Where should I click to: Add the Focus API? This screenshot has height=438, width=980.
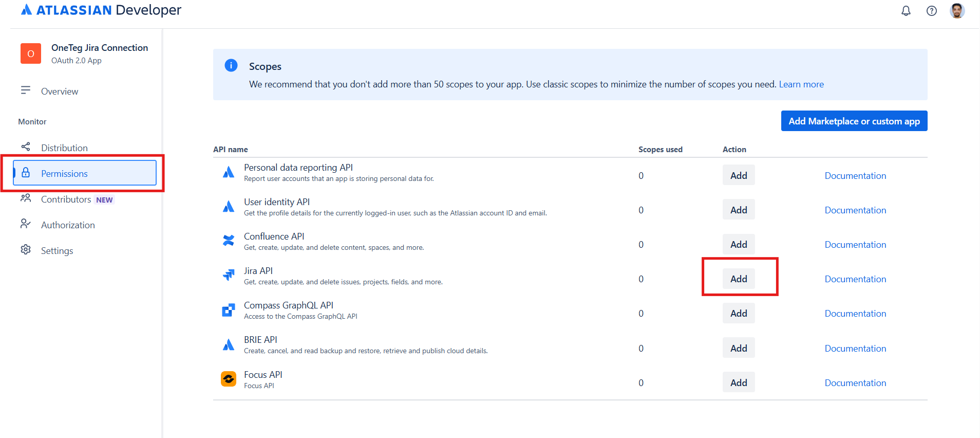(739, 382)
